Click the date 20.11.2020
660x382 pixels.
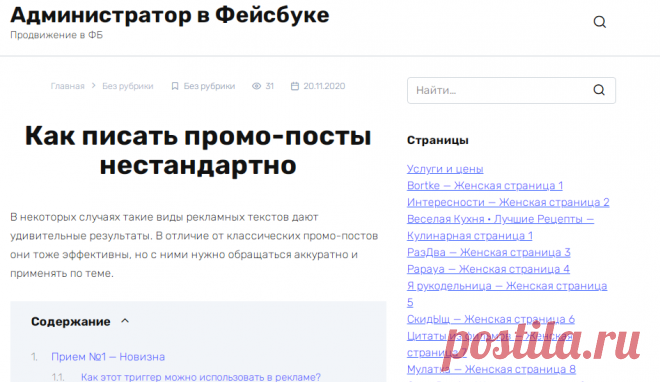click(324, 86)
